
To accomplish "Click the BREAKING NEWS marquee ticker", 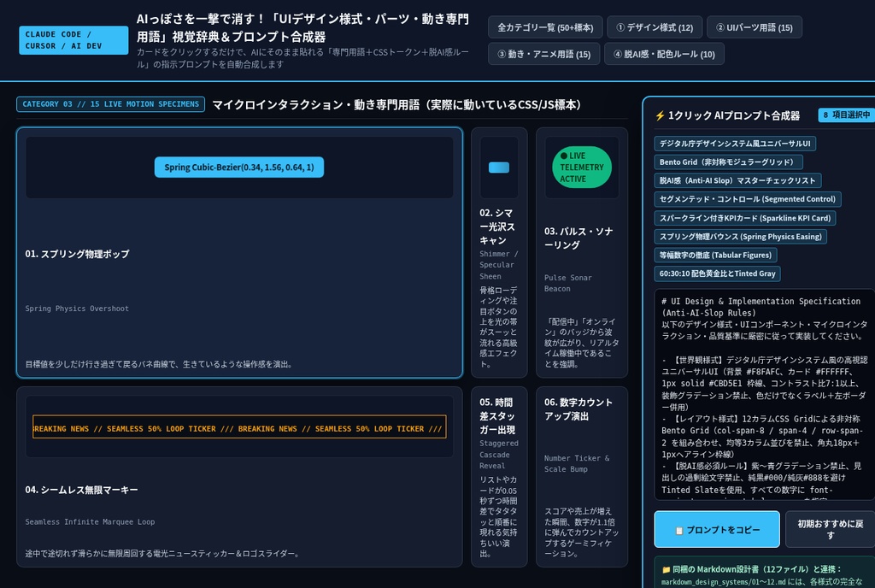I will coord(239,428).
